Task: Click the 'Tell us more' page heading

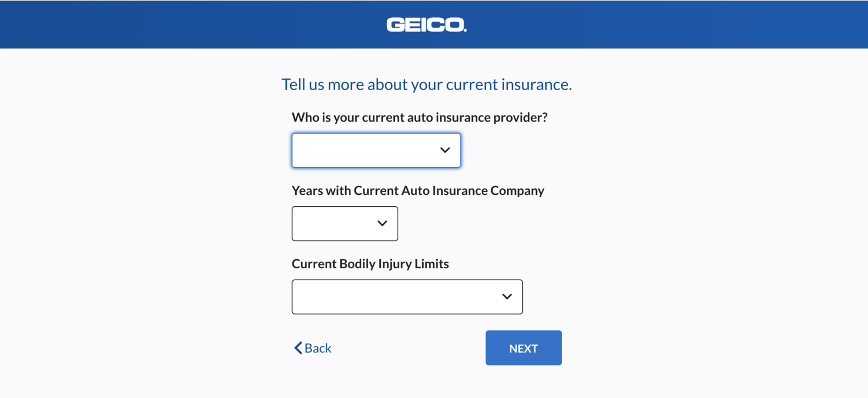Action: pos(426,85)
